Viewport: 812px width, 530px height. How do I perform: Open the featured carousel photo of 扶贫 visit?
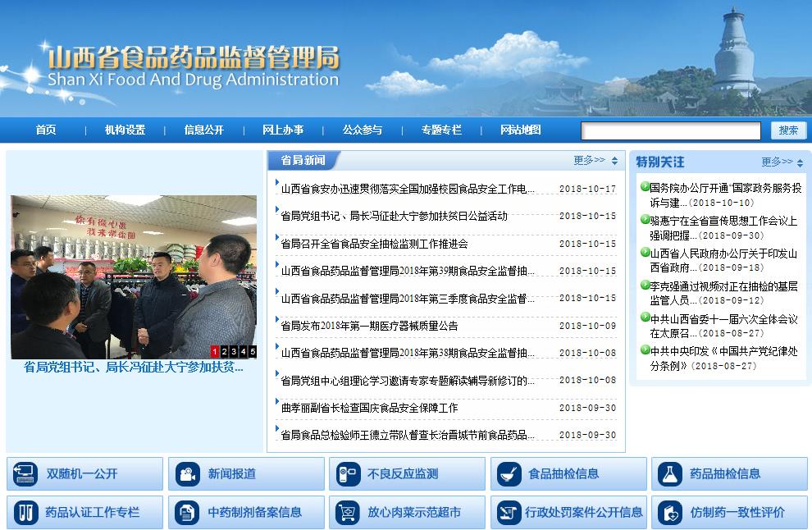(x=131, y=271)
